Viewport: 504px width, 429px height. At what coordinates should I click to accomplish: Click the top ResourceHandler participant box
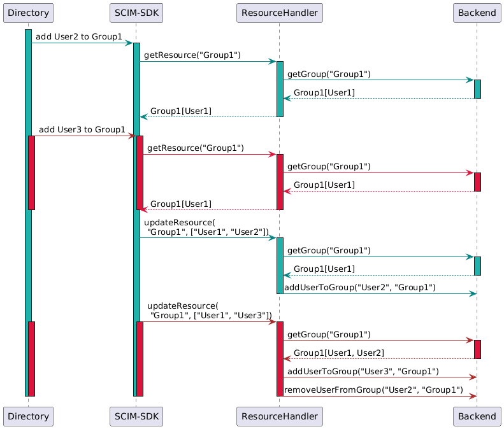coord(280,13)
